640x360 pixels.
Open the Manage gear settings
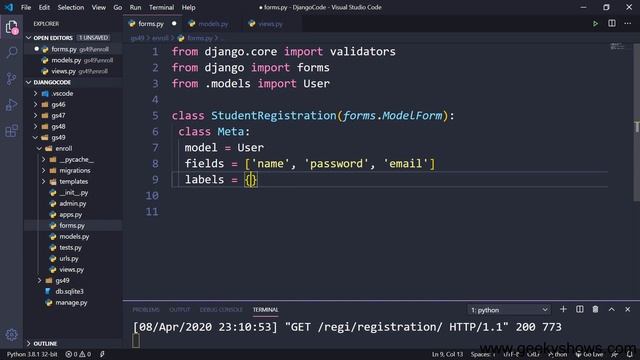(11, 335)
